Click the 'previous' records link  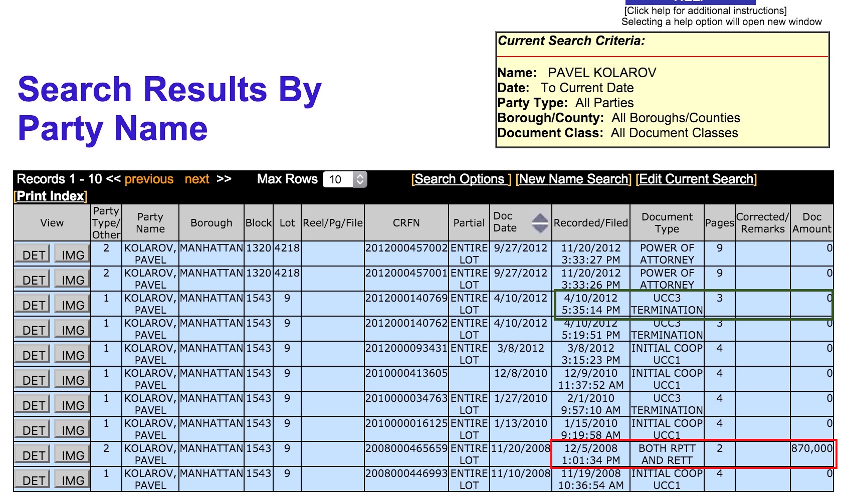tap(149, 179)
